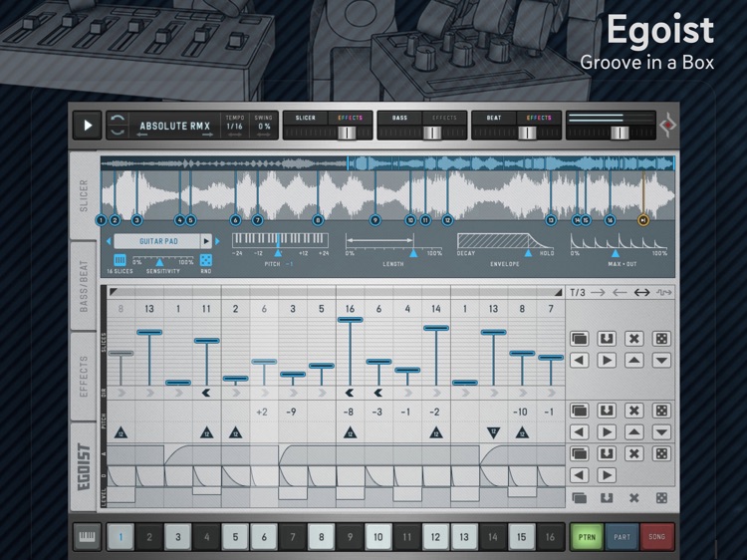Switch to the SLICER side tab
Image resolution: width=747 pixels, height=560 pixels.
pos(84,195)
